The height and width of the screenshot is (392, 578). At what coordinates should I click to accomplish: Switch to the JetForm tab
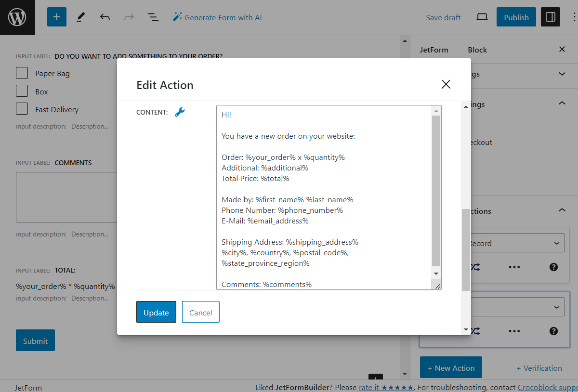point(434,50)
